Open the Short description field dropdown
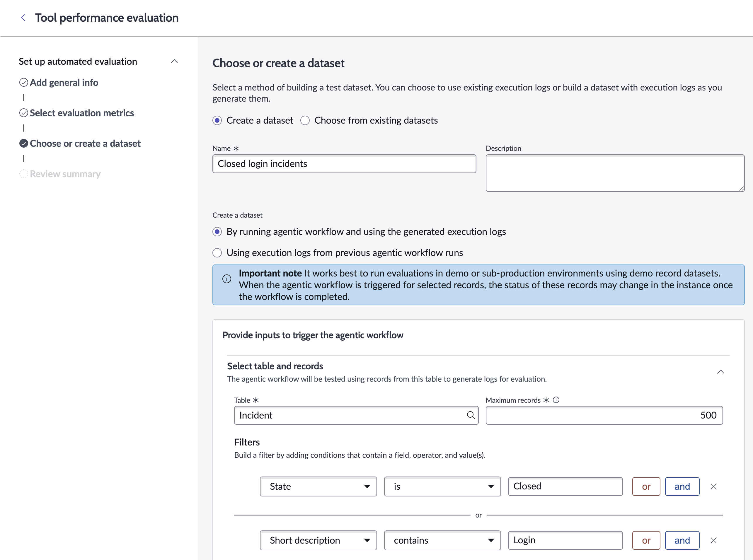Screen dimensions: 753x560 (x=318, y=540)
